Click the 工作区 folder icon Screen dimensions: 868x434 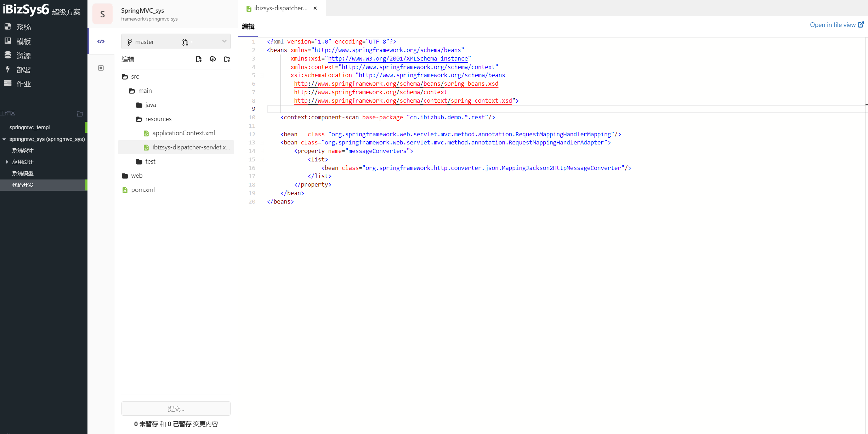pos(80,114)
